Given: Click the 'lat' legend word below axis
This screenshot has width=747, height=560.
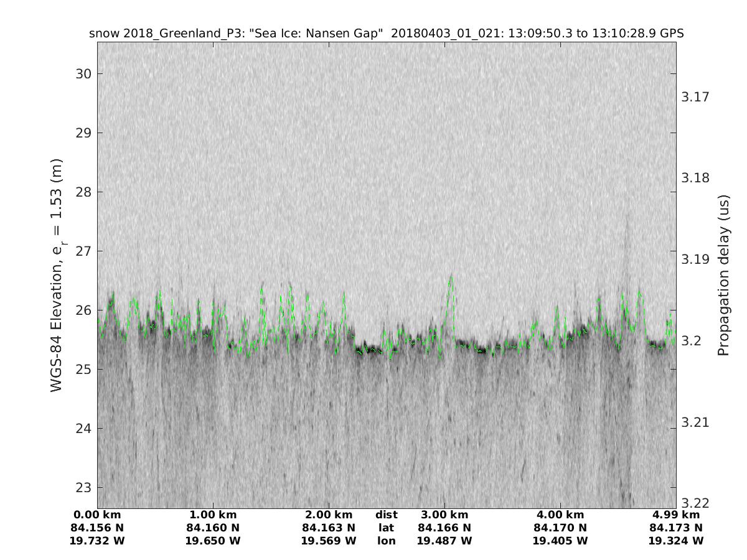Looking at the screenshot, I should pyautogui.click(x=387, y=528).
